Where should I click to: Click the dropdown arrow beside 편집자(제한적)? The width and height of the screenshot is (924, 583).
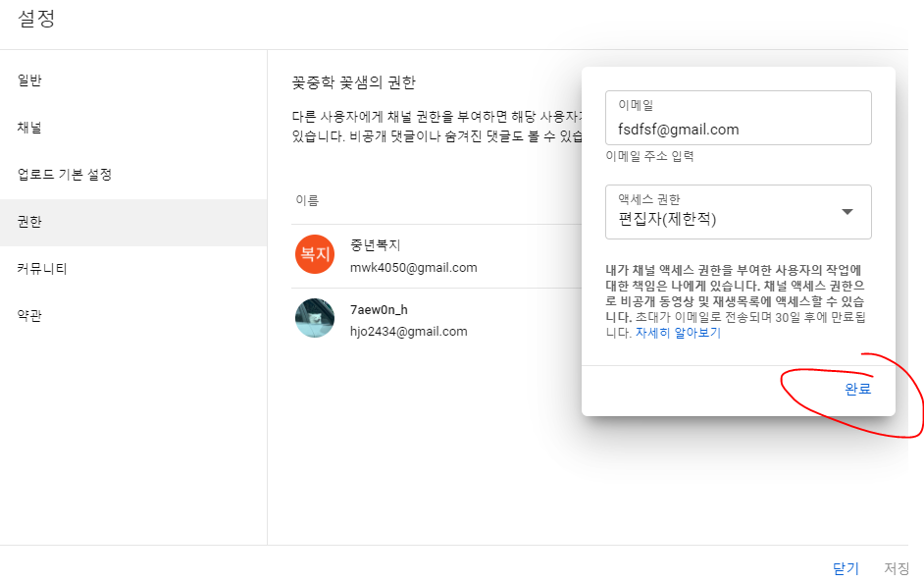pos(847,212)
